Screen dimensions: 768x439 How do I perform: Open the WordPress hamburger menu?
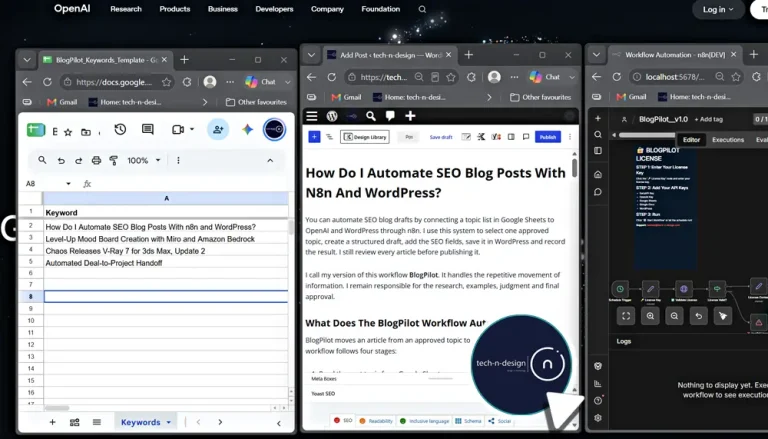pos(312,116)
